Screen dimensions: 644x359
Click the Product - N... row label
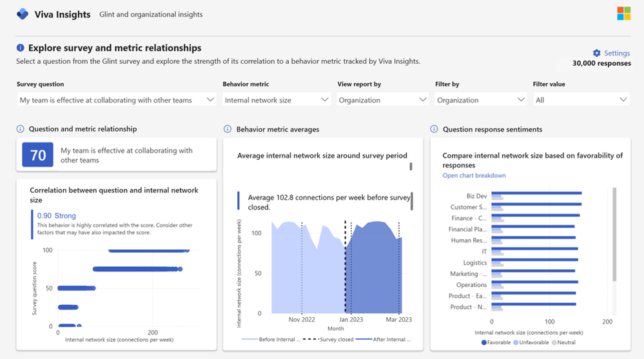coord(468,307)
